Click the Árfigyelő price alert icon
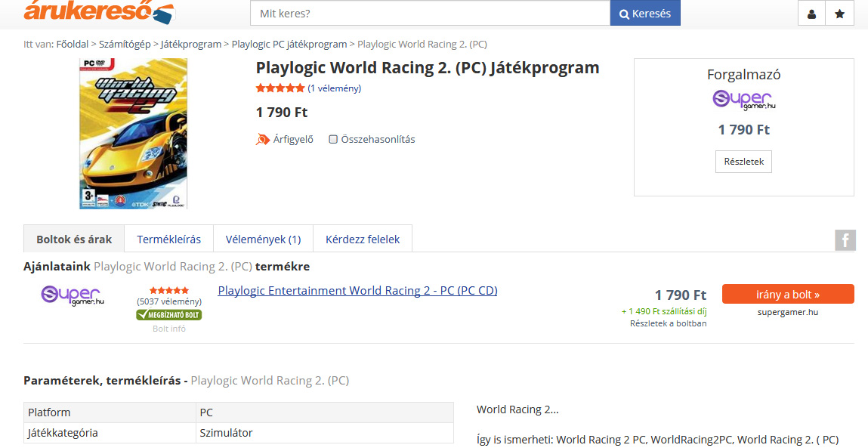The image size is (868, 448). [262, 140]
